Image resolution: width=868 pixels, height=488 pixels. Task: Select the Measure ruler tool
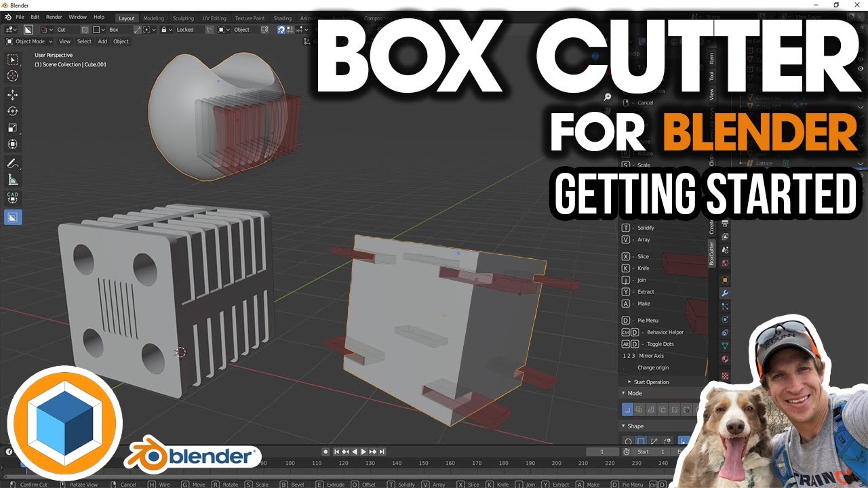click(13, 180)
